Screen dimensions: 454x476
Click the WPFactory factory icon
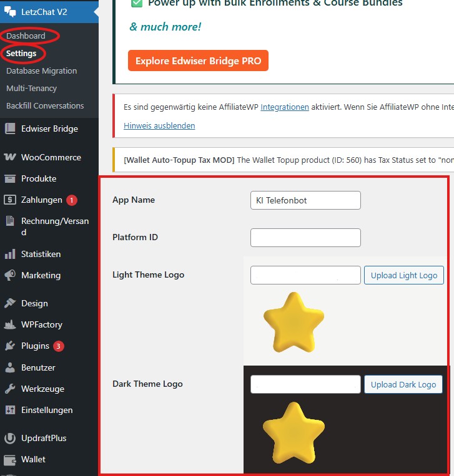click(x=10, y=324)
